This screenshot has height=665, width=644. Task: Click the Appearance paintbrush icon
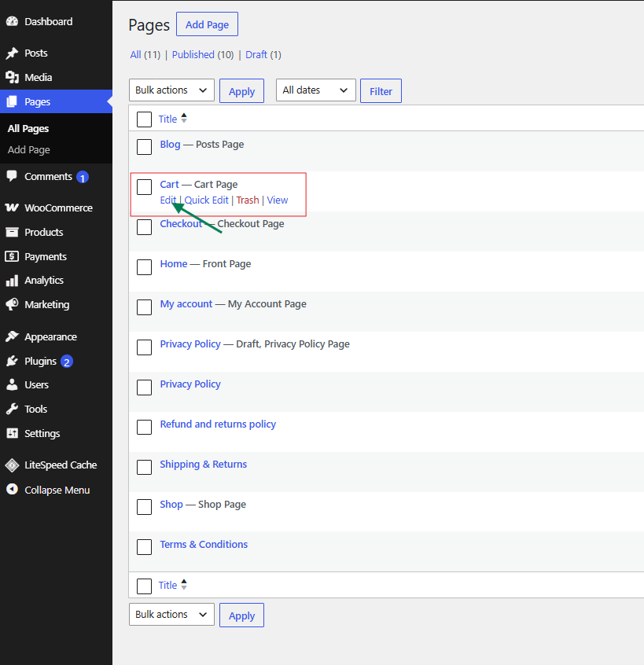pyautogui.click(x=12, y=336)
